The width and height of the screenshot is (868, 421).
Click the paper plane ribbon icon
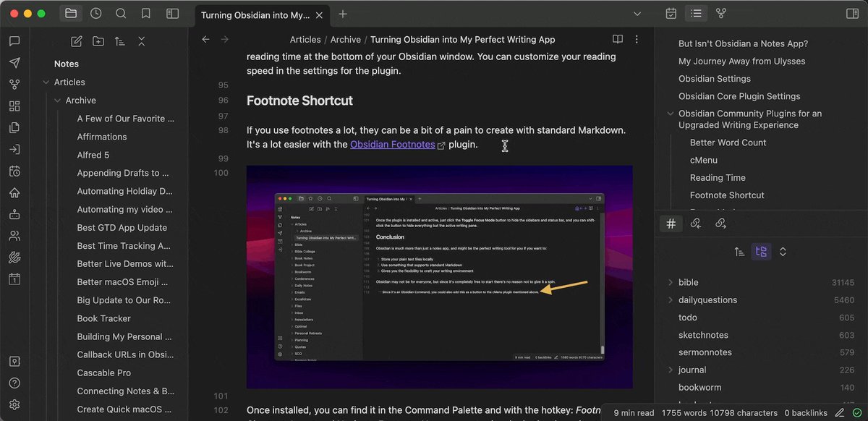(x=14, y=63)
